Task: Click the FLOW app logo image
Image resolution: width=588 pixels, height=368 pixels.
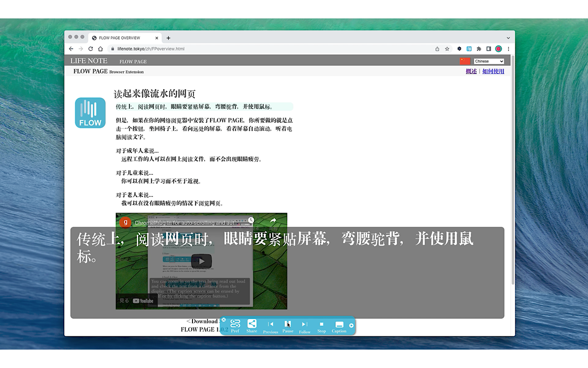Action: click(90, 113)
